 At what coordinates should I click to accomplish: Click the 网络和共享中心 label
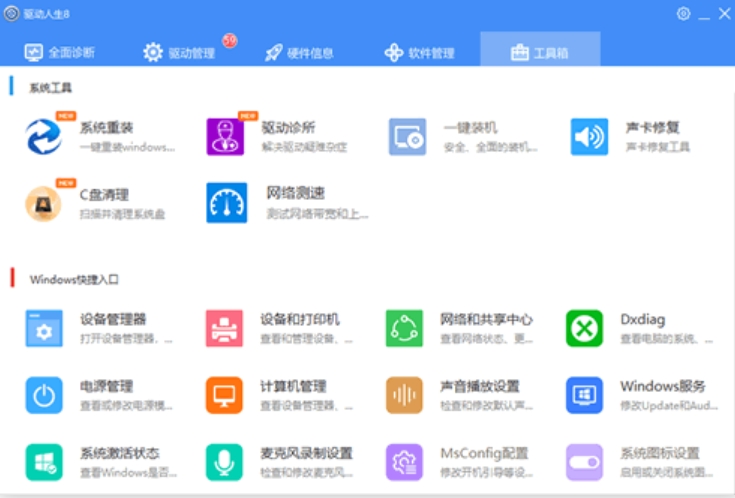pyautogui.click(x=487, y=319)
